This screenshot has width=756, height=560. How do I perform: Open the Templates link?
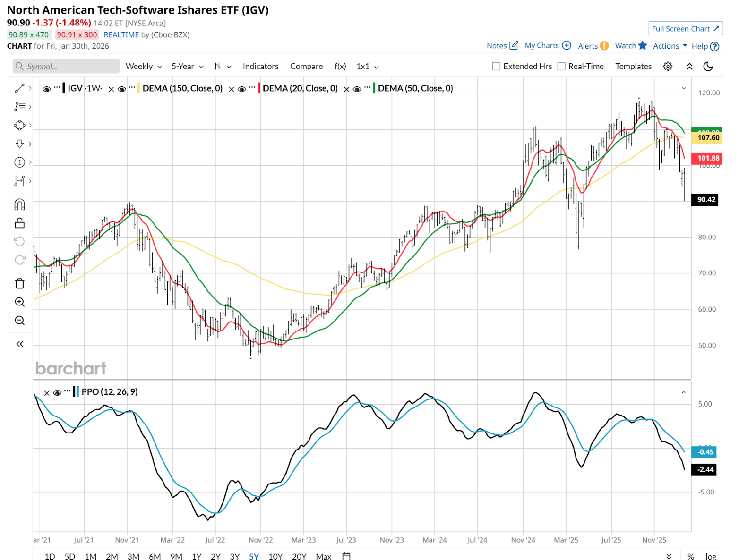[x=633, y=67]
